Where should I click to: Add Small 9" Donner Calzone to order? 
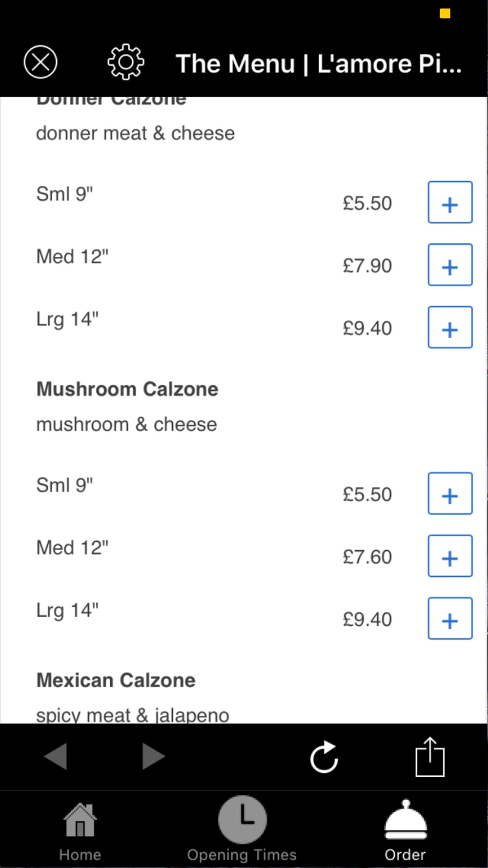pos(450,203)
